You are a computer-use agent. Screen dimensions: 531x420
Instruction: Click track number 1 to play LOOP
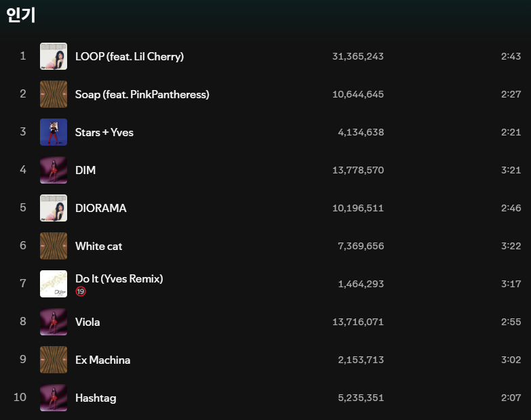[x=23, y=56]
